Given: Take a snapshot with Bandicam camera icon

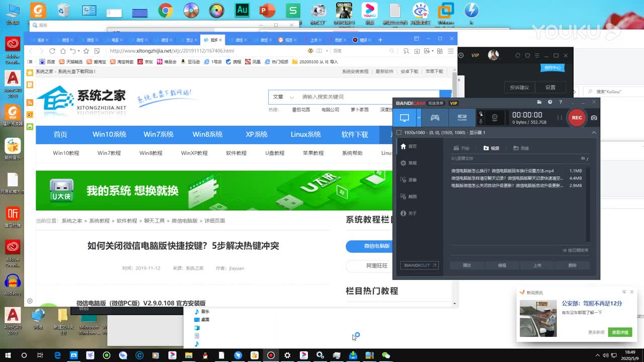Looking at the screenshot, I should point(594,118).
